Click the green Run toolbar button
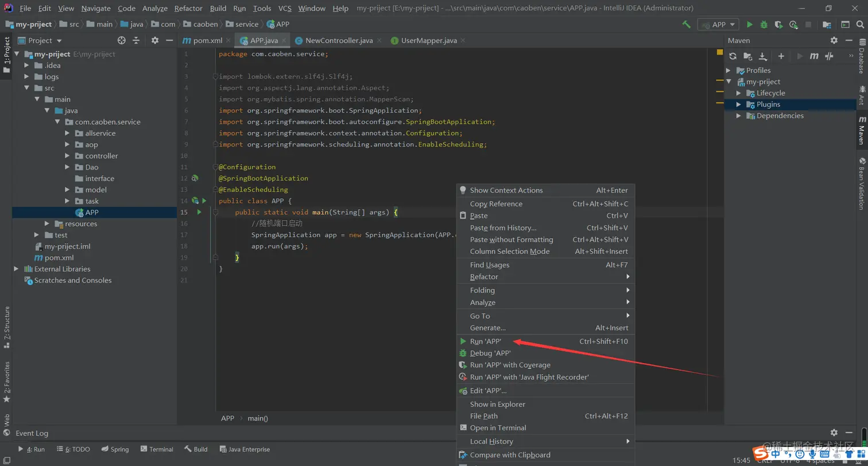This screenshot has height=466, width=868. click(x=749, y=25)
